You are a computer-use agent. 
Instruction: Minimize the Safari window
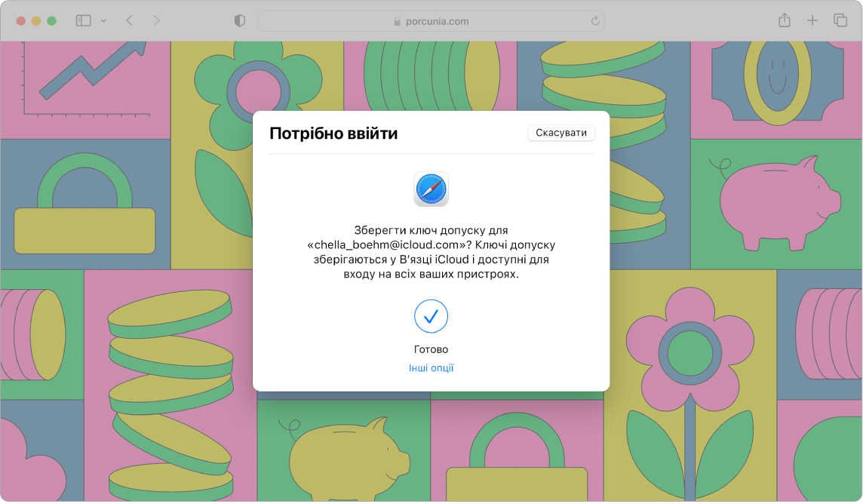(36, 21)
